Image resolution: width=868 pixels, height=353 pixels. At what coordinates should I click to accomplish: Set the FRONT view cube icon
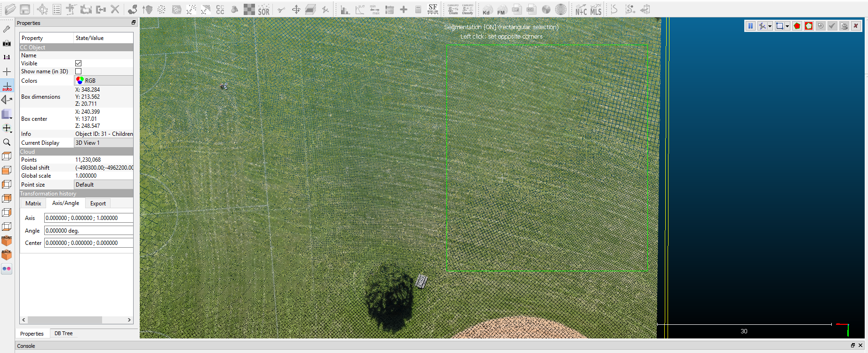point(7,241)
